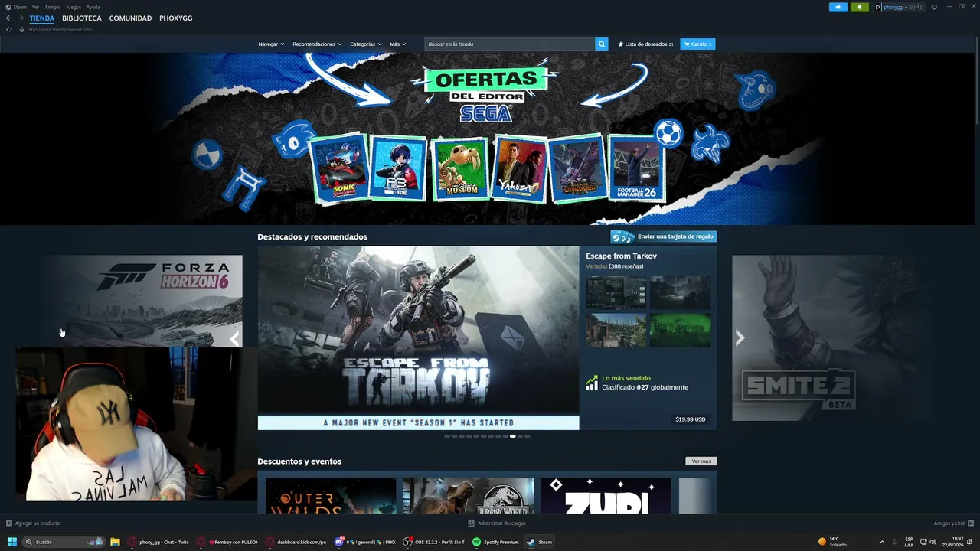Viewport: 980px width, 551px height.
Task: Open the Outer Wilds discount card
Action: coord(331,496)
